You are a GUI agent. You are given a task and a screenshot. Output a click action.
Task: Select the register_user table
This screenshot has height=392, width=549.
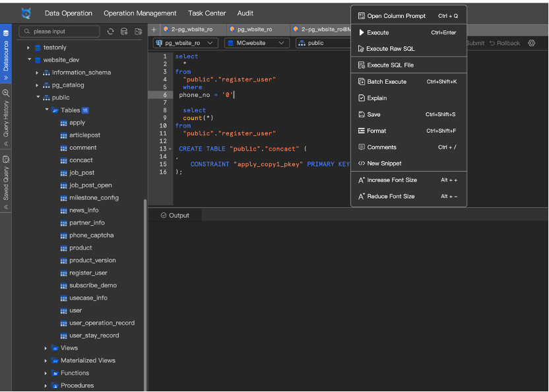88,273
